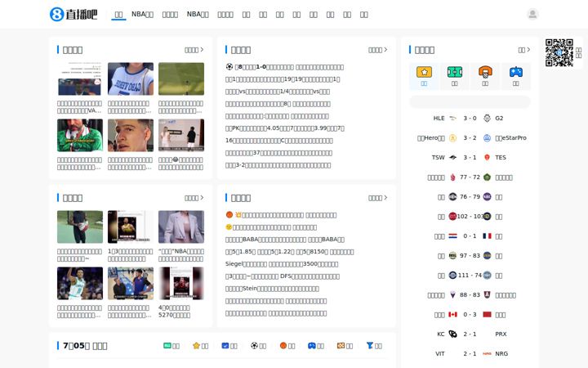The width and height of the screenshot is (588, 368).
Task: Click the blue funnel filter icon
Action: coord(370,345)
